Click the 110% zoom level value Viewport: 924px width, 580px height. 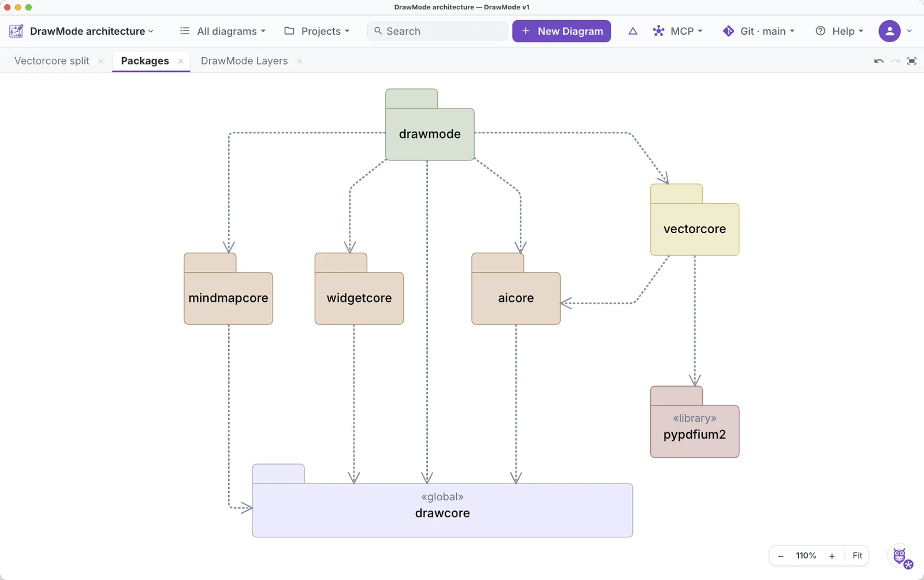806,556
